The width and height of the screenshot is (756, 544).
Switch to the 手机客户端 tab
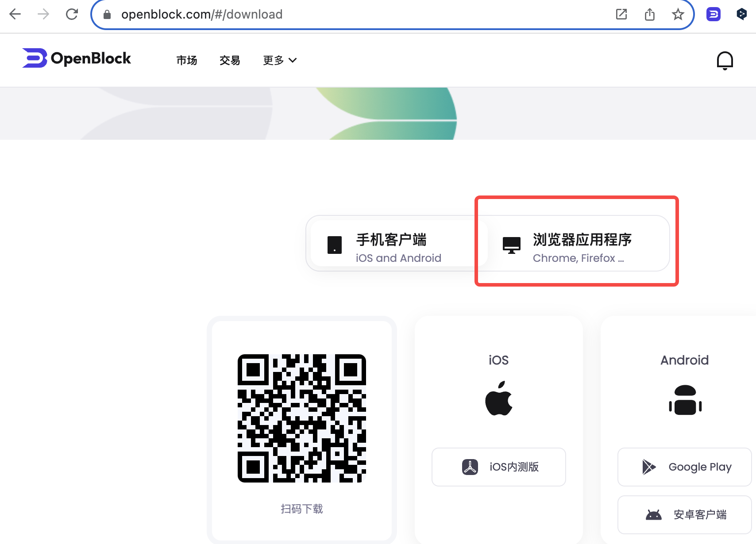tap(399, 243)
